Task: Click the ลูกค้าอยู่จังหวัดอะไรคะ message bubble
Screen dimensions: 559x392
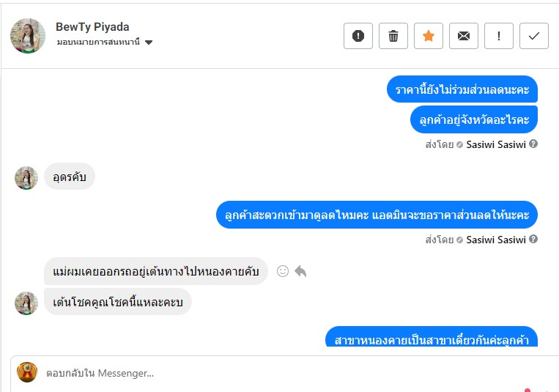Action: 474,119
